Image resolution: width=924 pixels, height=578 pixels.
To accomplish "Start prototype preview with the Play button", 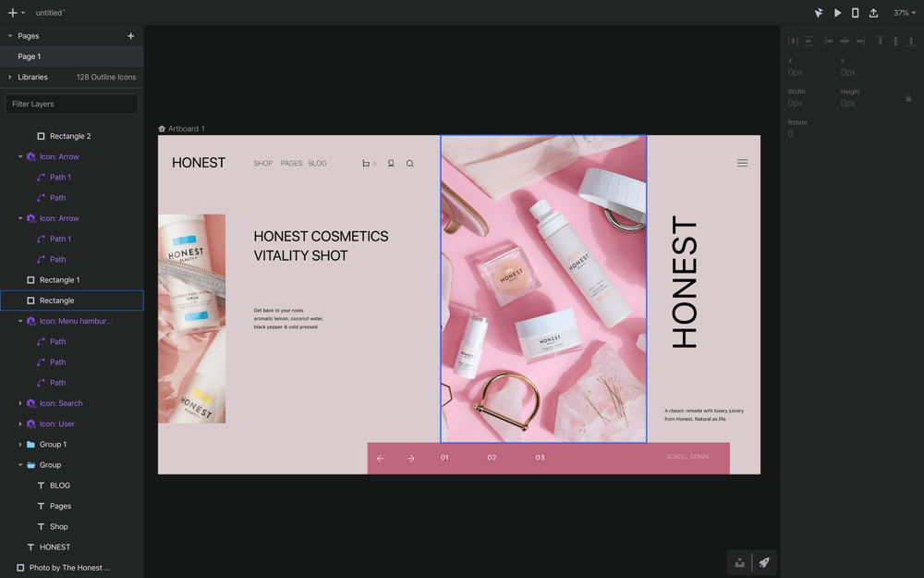I will [x=837, y=12].
